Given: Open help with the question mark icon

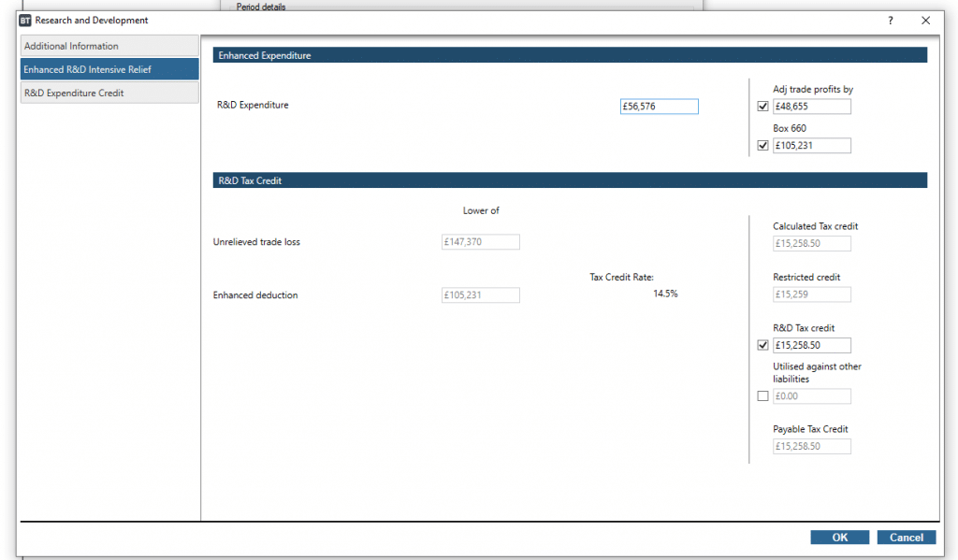Looking at the screenshot, I should pyautogui.click(x=891, y=21).
